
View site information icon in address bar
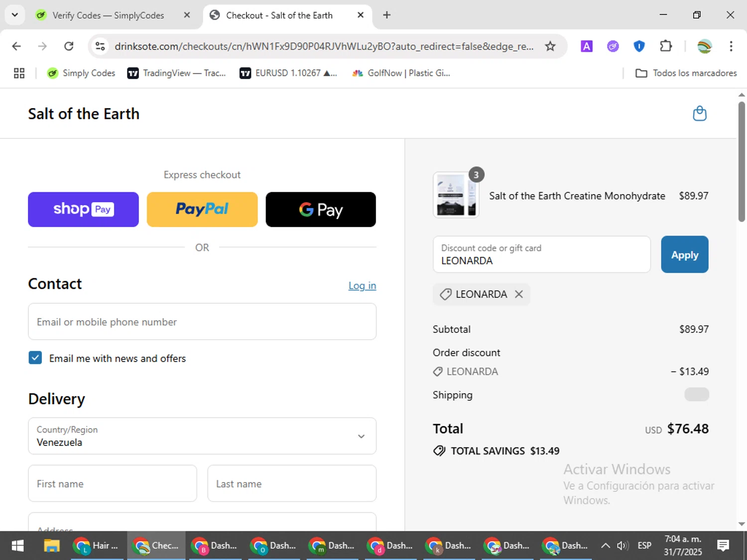click(100, 46)
